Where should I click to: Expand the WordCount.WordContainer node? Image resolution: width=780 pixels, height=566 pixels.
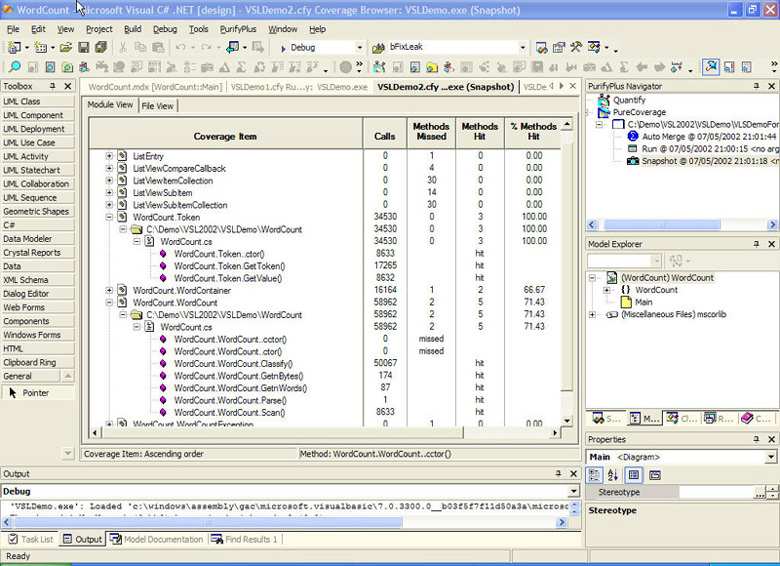pyautogui.click(x=109, y=290)
